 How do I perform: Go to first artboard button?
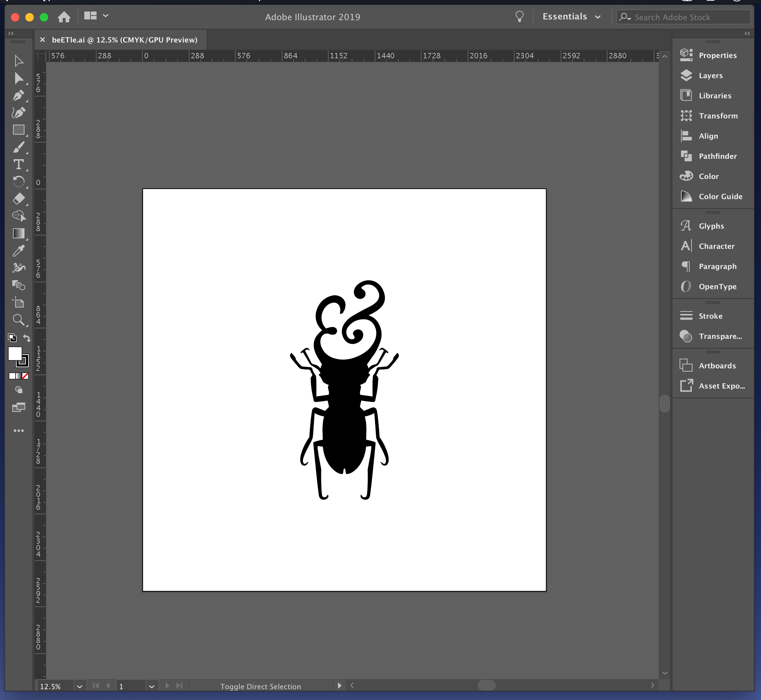click(96, 686)
